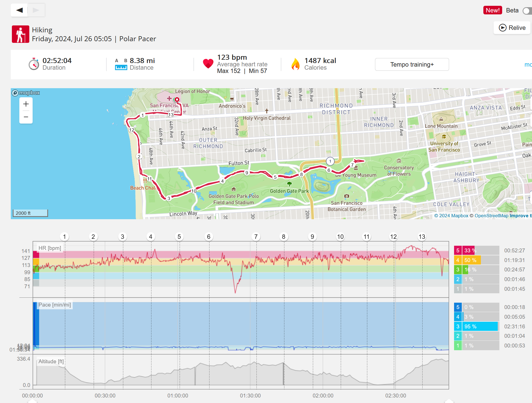
Task: Click route end marker near Legion of Honor
Action: click(x=177, y=100)
